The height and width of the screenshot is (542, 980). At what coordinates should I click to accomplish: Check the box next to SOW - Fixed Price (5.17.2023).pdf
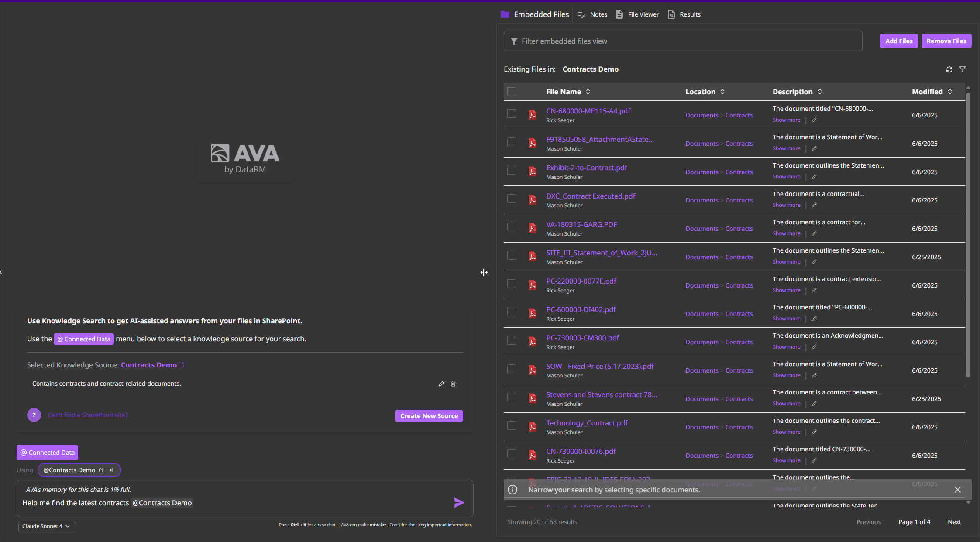click(511, 369)
